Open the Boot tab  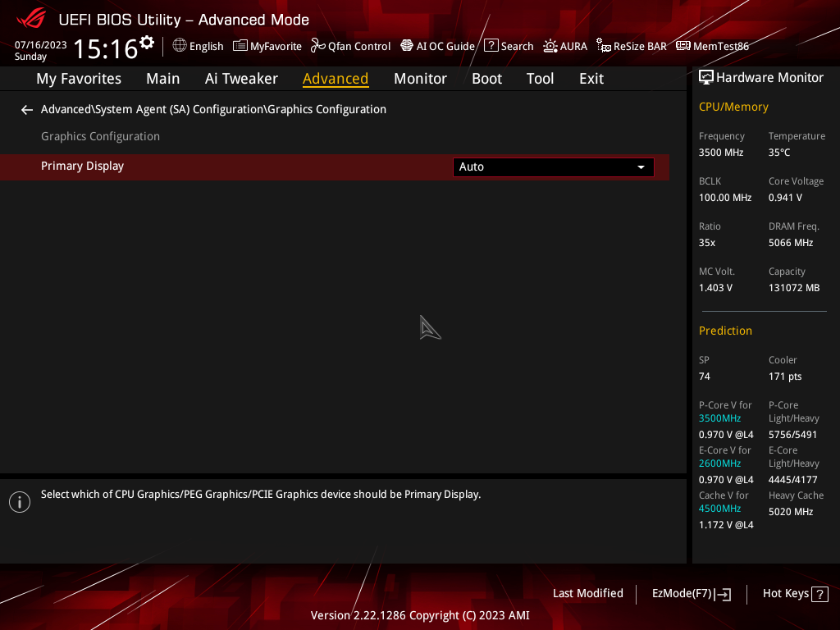[x=486, y=79]
